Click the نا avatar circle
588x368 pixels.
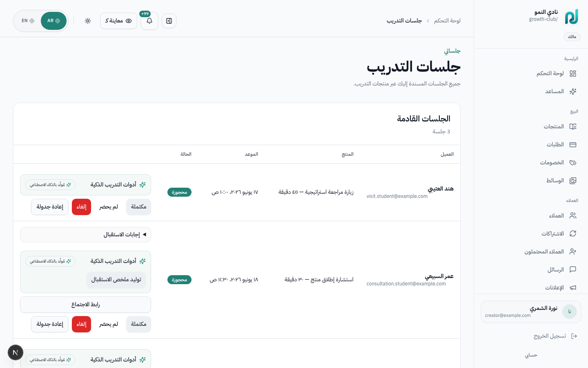click(x=570, y=312)
